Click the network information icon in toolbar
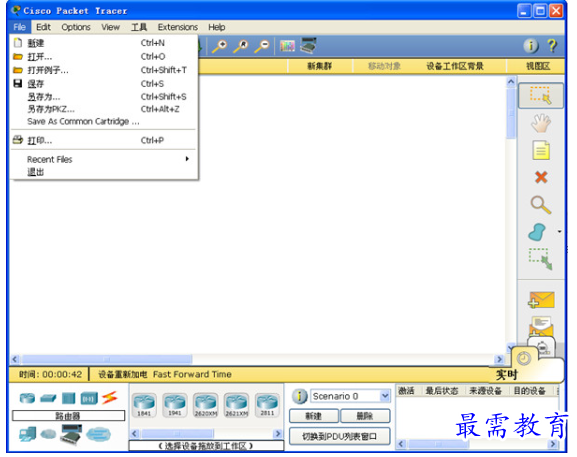Screen dimensions: 577x457 (x=531, y=46)
